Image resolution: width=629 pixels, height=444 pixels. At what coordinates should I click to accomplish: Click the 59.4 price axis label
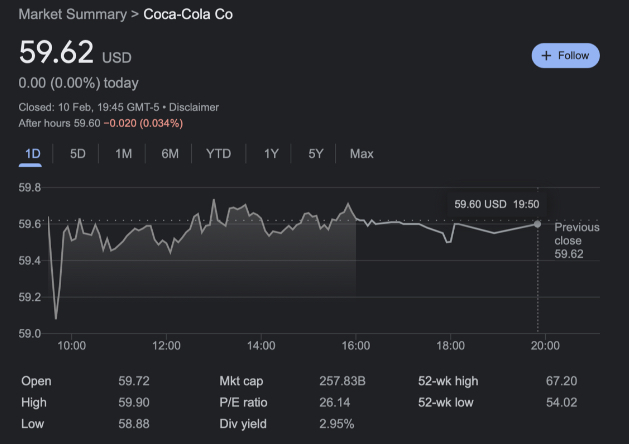coord(30,261)
